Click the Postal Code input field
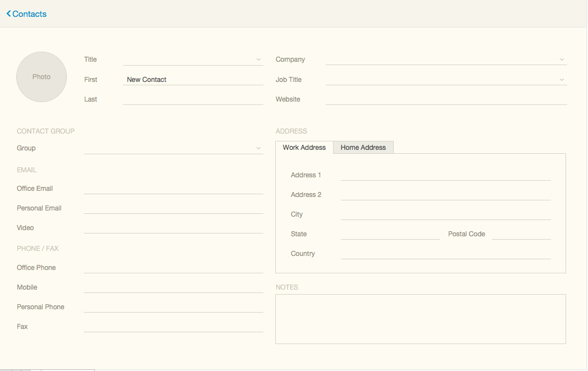588x371 pixels. pyautogui.click(x=521, y=233)
